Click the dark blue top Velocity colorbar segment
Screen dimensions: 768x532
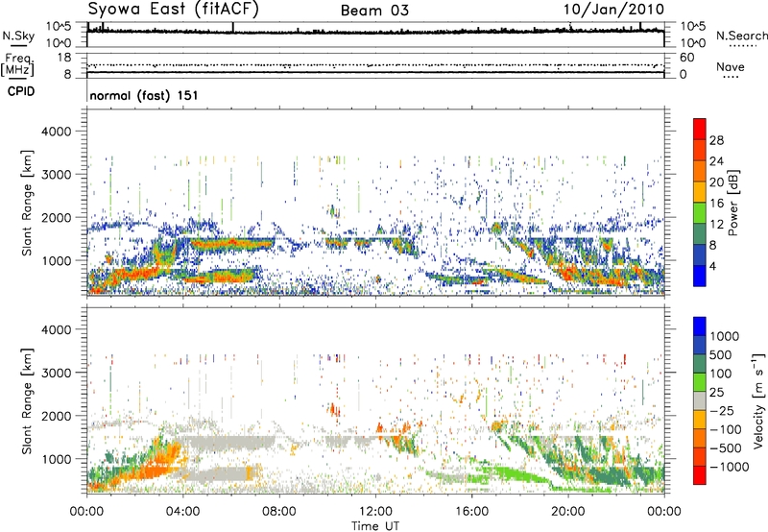click(700, 326)
